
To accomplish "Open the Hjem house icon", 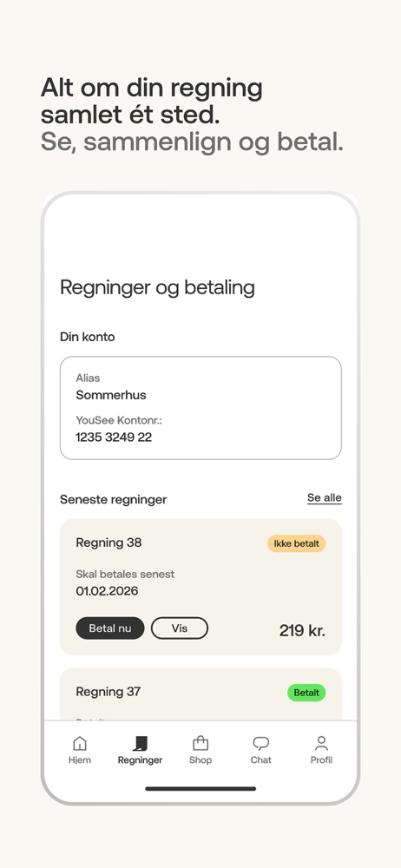I will coord(81,743).
